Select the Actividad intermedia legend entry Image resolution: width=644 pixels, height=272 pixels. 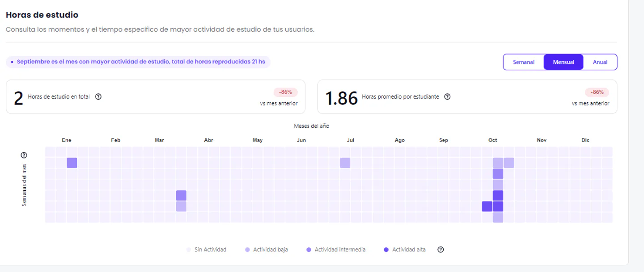(x=335, y=250)
